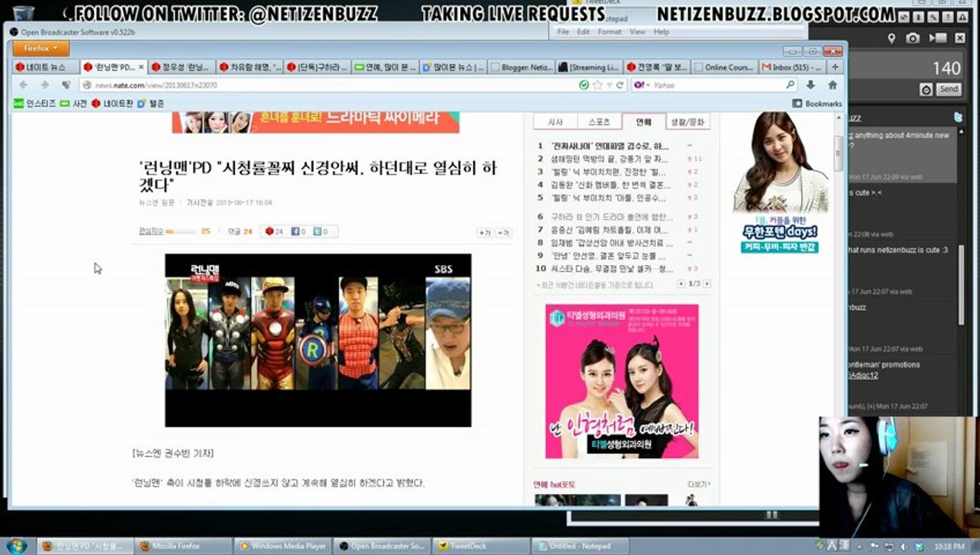
Task: Click Send button in TweetDeck
Action: (x=949, y=89)
